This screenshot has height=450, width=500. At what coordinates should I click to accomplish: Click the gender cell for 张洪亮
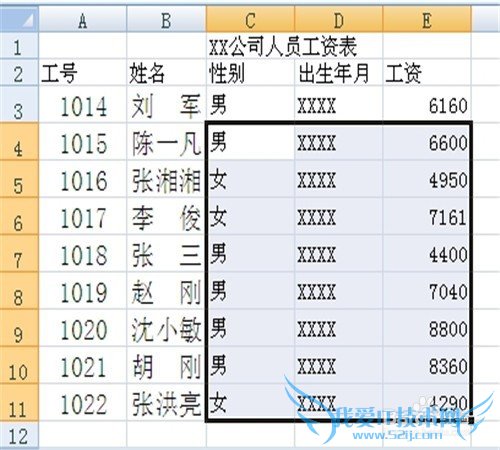coord(250,402)
